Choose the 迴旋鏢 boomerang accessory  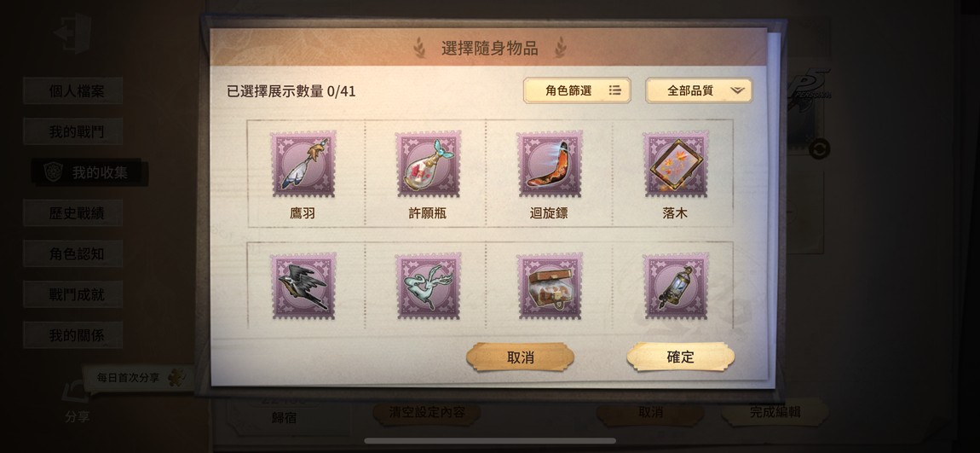[x=550, y=164]
